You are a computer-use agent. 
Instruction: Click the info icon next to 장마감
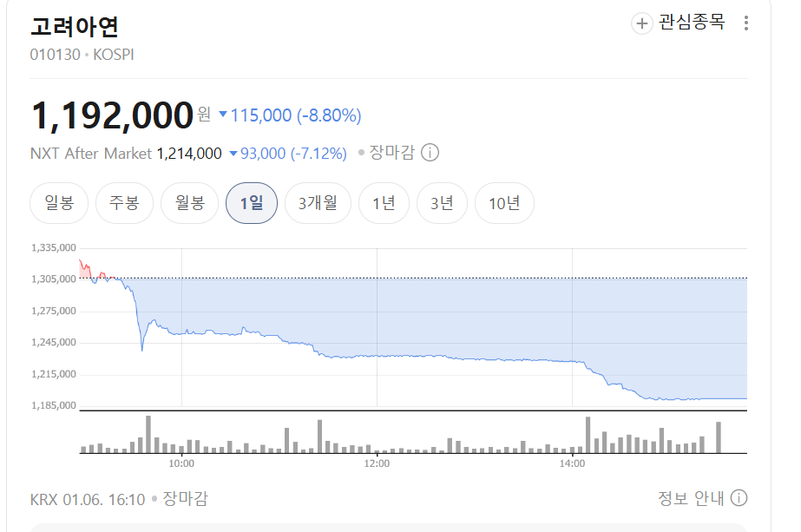click(x=430, y=153)
